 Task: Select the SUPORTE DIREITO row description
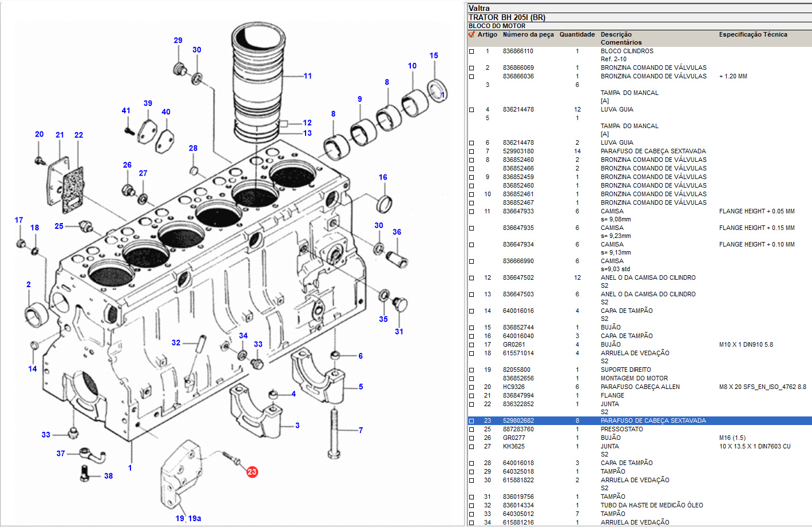click(625, 370)
